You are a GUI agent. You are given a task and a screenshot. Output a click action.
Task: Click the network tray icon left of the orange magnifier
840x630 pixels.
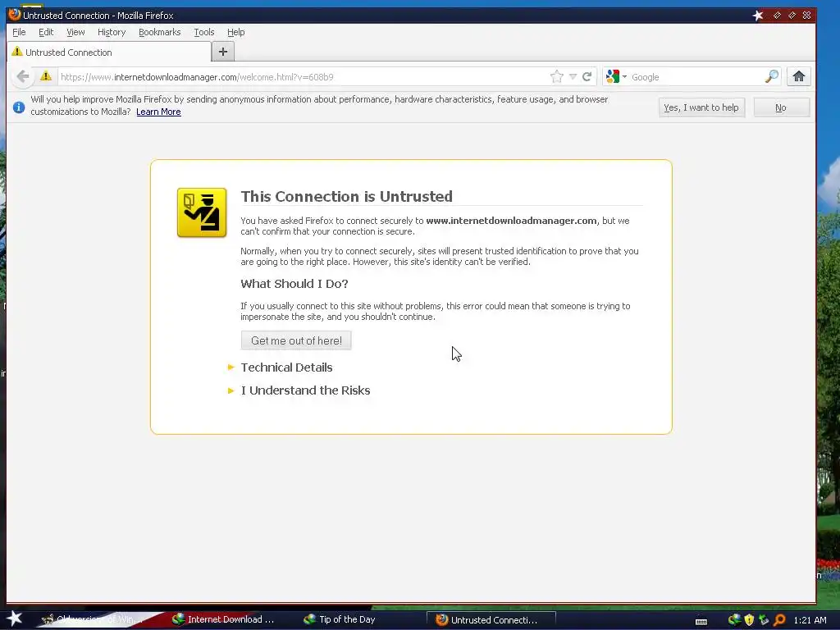coord(764,620)
